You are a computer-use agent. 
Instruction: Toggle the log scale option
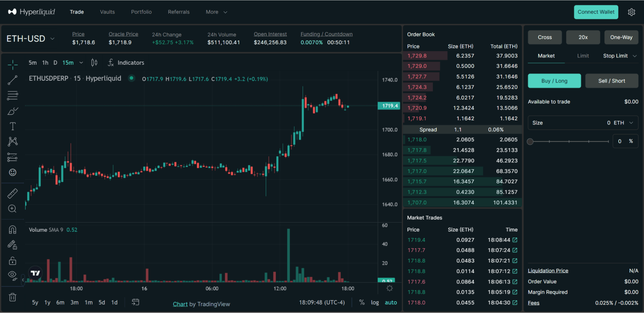(x=375, y=302)
